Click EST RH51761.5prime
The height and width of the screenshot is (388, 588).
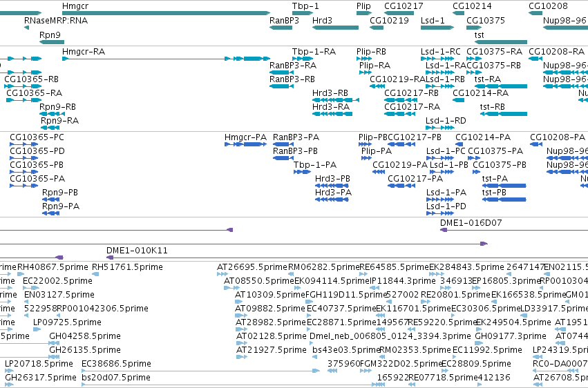[95, 274]
